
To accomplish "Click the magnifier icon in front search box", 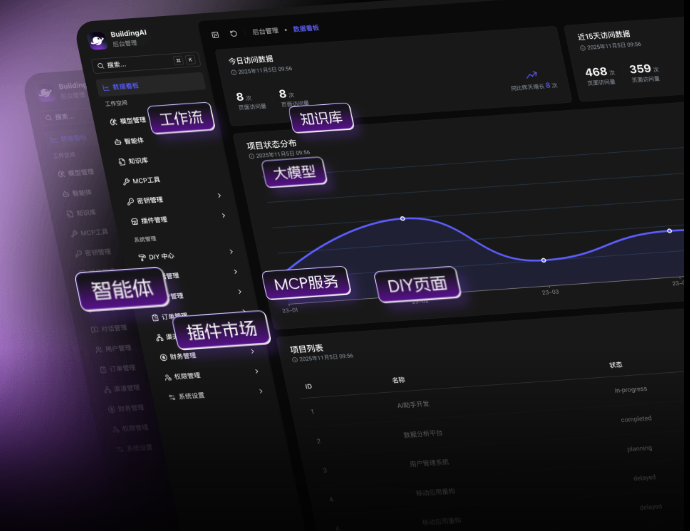I will pyautogui.click(x=101, y=66).
